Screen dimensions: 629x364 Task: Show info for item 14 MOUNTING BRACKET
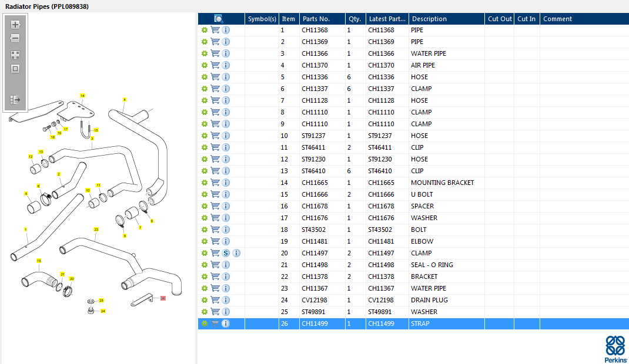[226, 183]
